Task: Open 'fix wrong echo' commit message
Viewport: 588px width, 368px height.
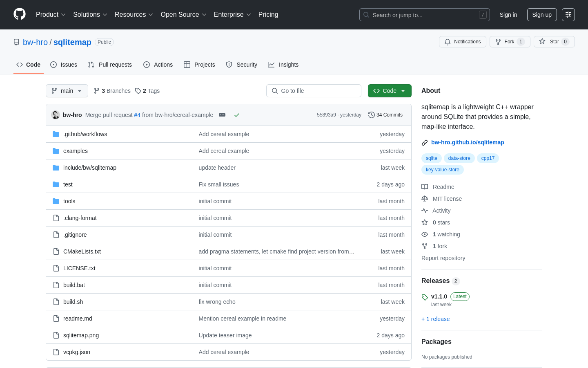Action: 217,302
